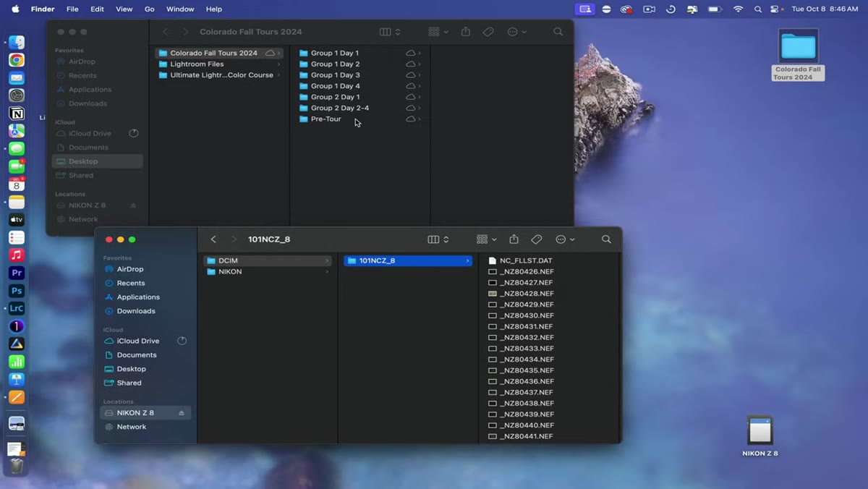Image resolution: width=868 pixels, height=489 pixels.
Task: Expand the NIKON folder in front window
Action: point(327,272)
